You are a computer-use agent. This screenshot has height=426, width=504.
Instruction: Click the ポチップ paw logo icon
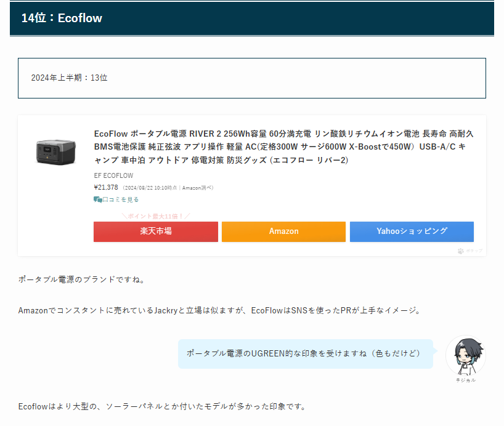[x=460, y=251]
